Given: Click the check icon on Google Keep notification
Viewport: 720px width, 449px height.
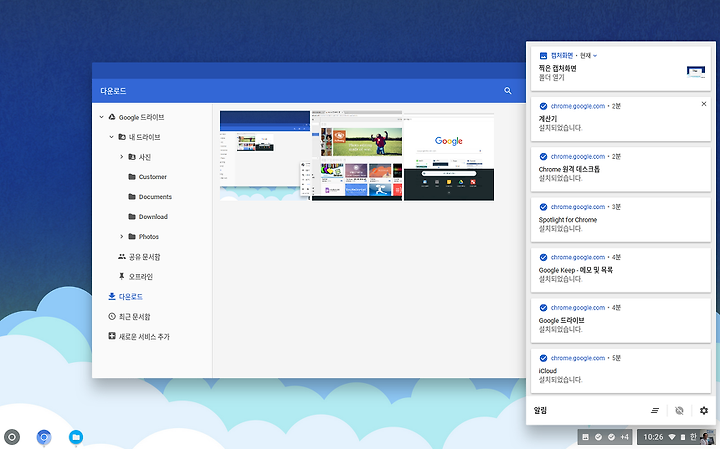Looking at the screenshot, I should 543,257.
